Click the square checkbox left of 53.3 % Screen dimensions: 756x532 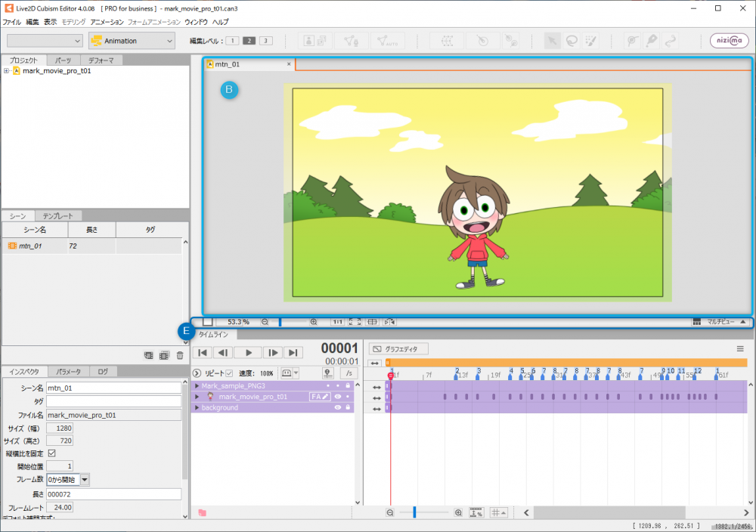click(208, 322)
